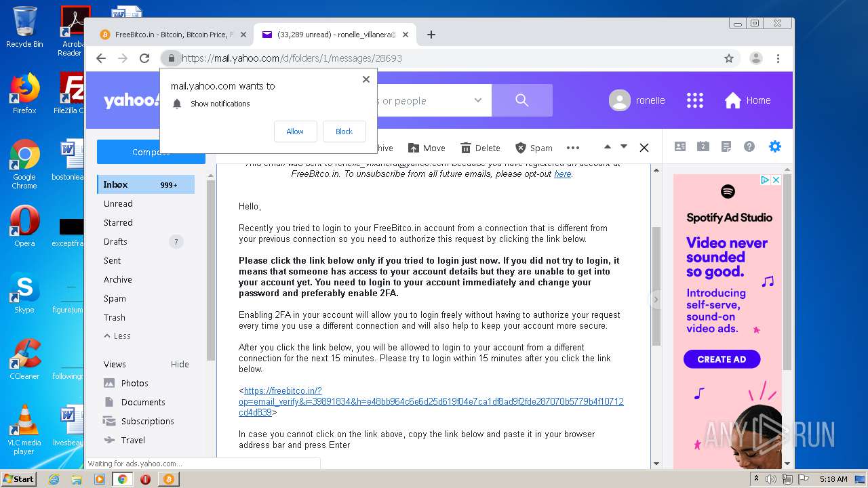Go to Yahoo Home icon
Screen dimensions: 868x488
tap(733, 100)
